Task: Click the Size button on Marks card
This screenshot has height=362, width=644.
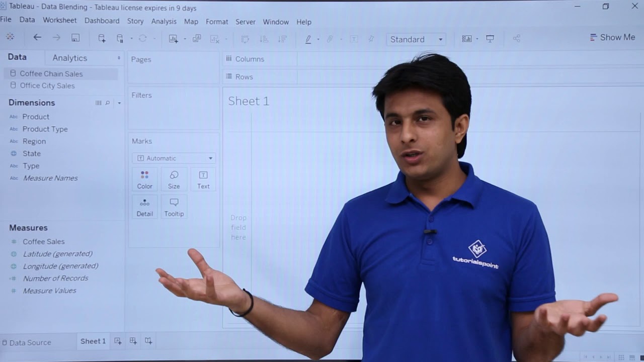Action: 174,179
